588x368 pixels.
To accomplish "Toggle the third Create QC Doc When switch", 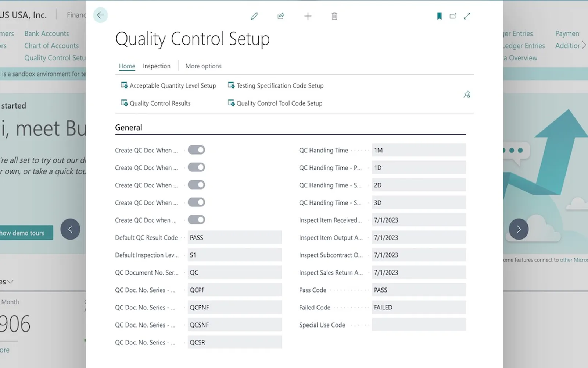I will 196,185.
